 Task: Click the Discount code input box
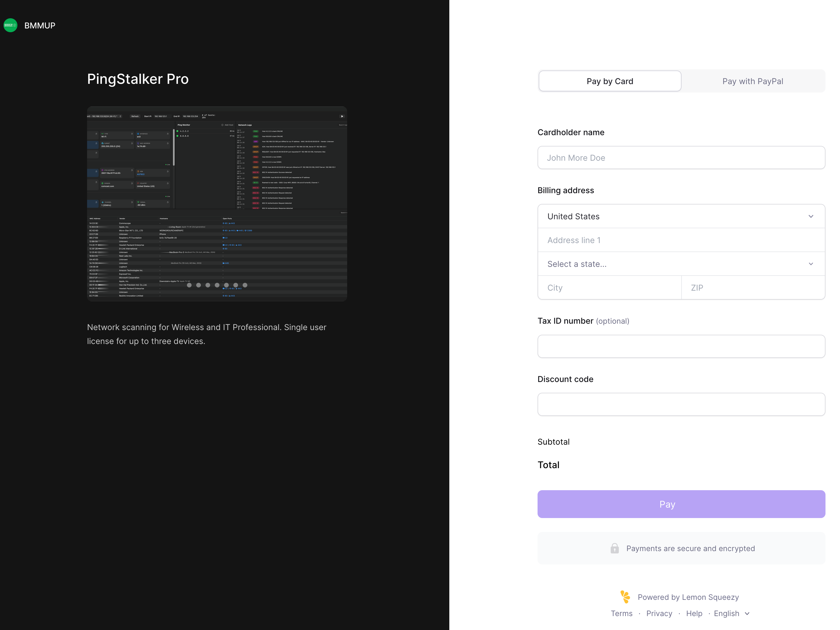point(681,404)
